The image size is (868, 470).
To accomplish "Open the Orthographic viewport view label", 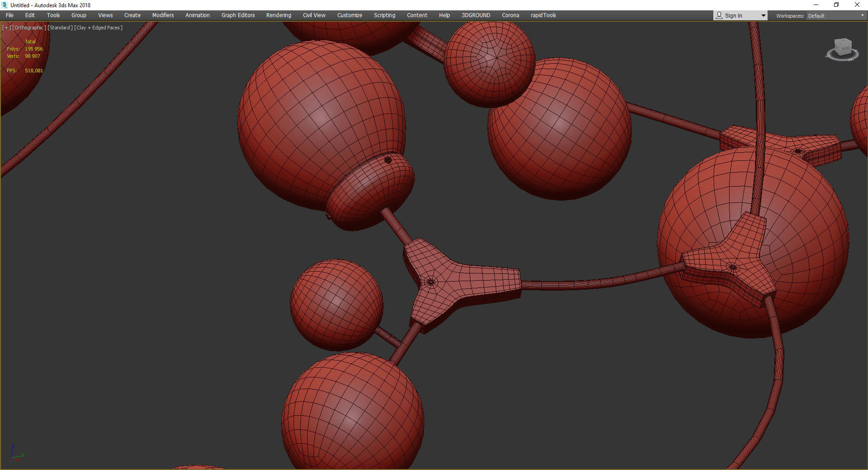I will click(29, 28).
